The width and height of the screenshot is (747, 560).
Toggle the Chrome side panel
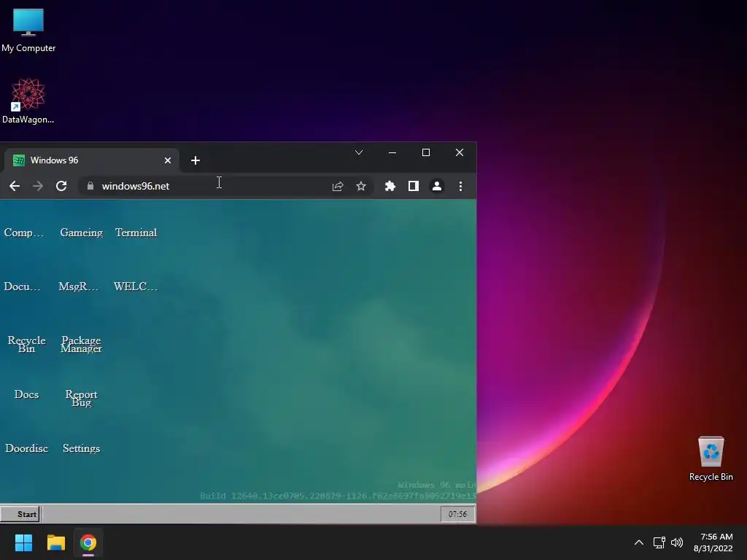(x=414, y=186)
